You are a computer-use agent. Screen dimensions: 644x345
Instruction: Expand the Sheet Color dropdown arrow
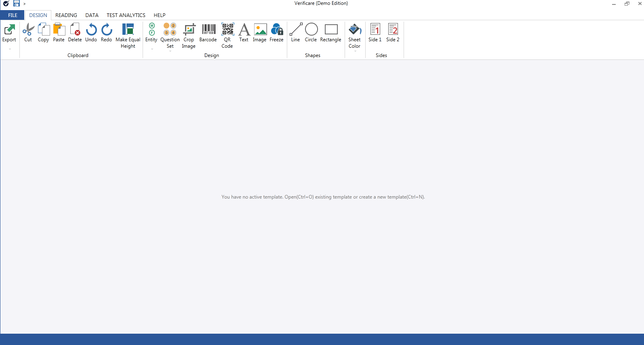point(355,51)
